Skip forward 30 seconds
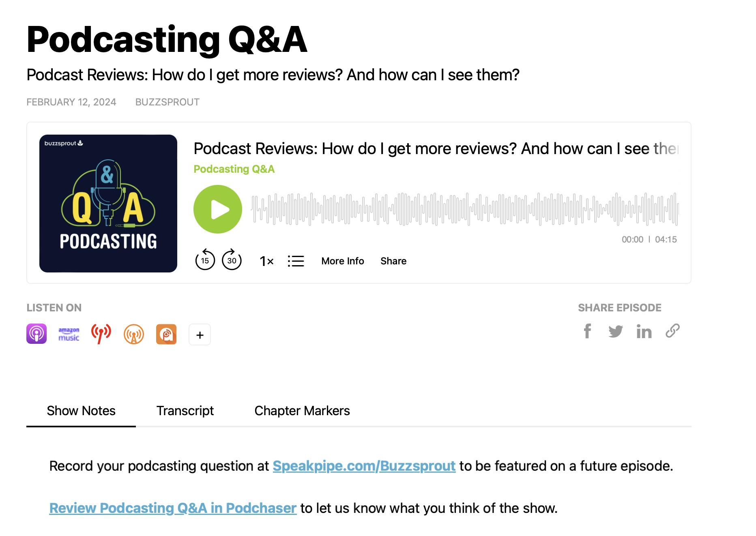The image size is (756, 536). 231,261
